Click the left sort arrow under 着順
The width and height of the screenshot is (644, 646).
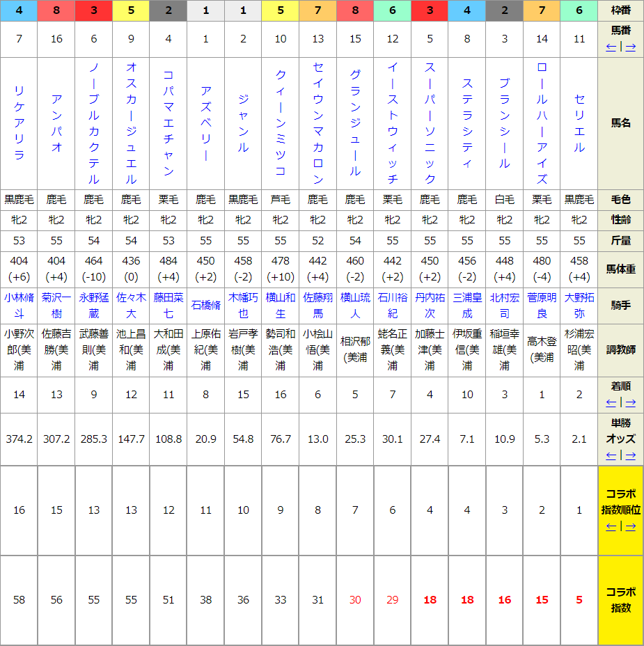(611, 402)
